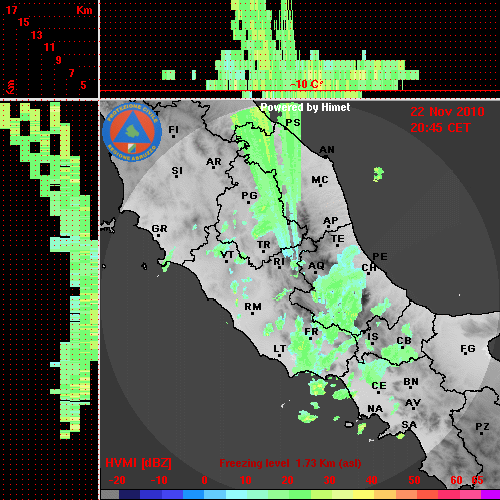500x500 pixels.
Task: Click the 'Powered by Himet' text
Action: tap(305, 107)
